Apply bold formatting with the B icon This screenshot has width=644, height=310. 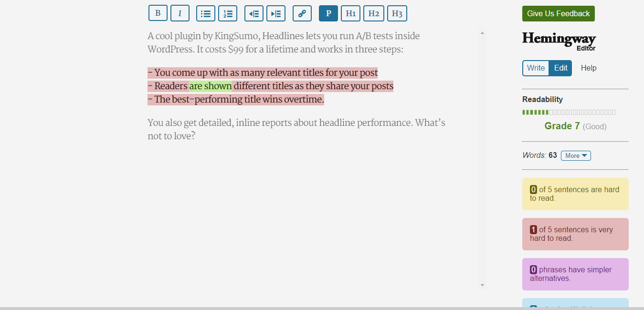click(x=158, y=13)
